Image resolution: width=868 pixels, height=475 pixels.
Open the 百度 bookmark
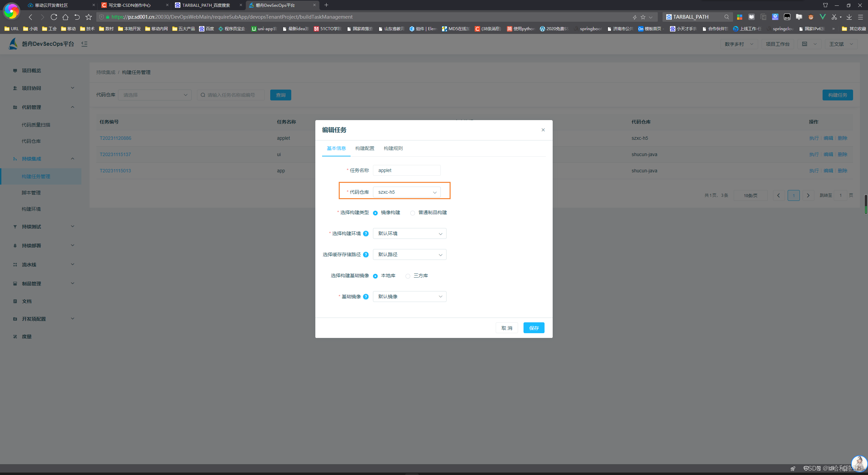pos(206,29)
